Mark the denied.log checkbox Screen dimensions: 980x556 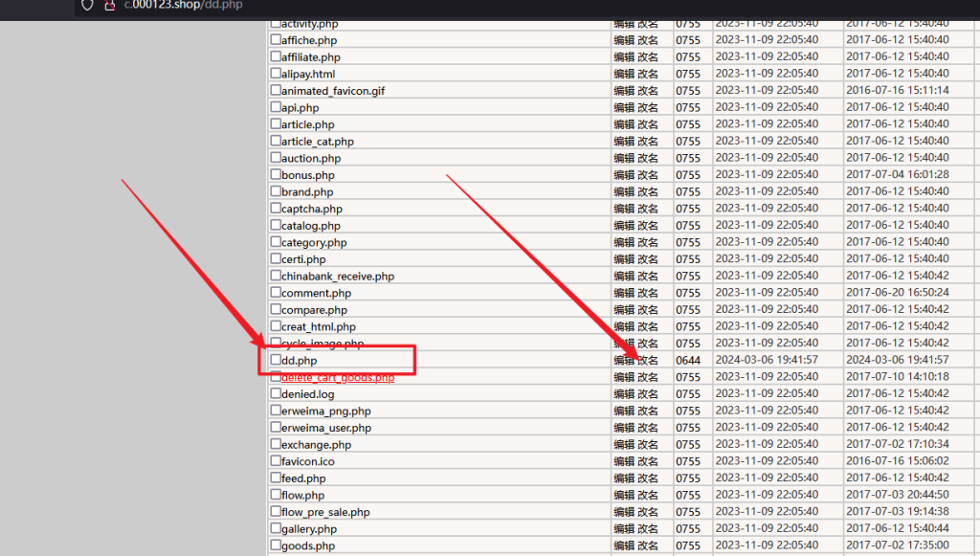(x=276, y=394)
